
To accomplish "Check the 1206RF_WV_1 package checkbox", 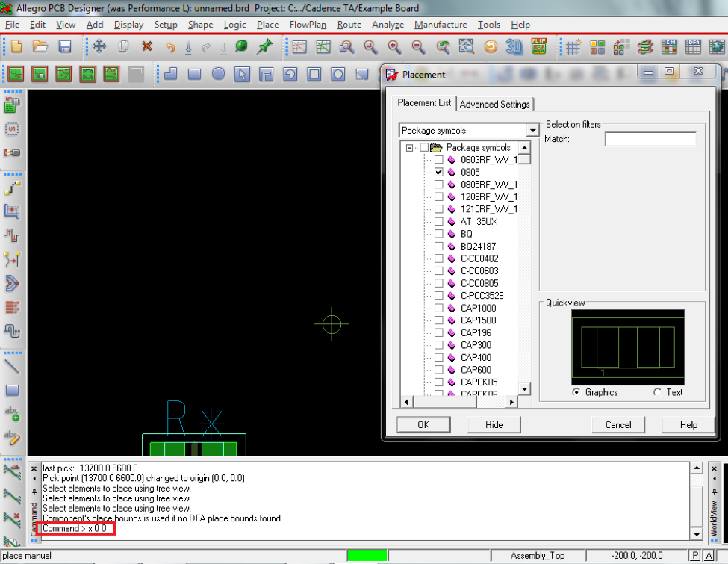I will pyautogui.click(x=439, y=197).
